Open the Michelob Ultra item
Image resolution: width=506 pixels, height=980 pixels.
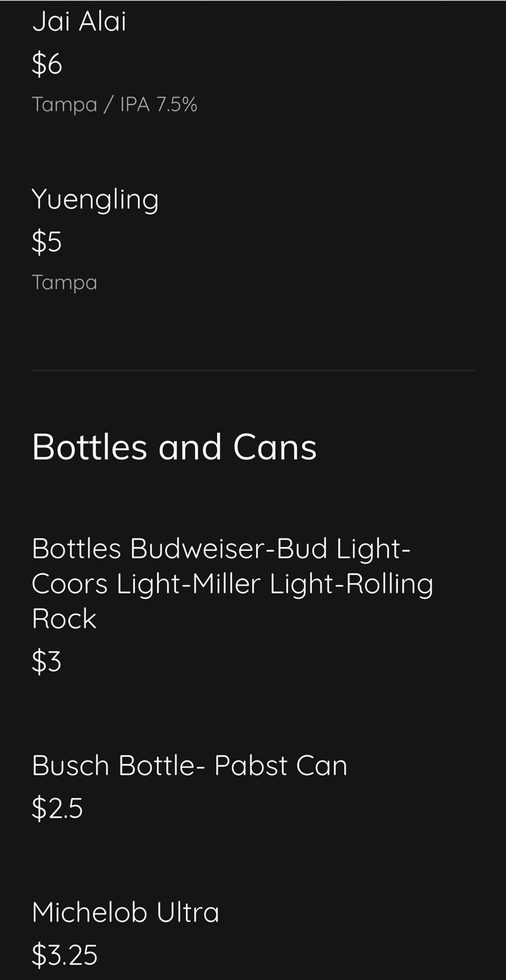click(x=125, y=912)
